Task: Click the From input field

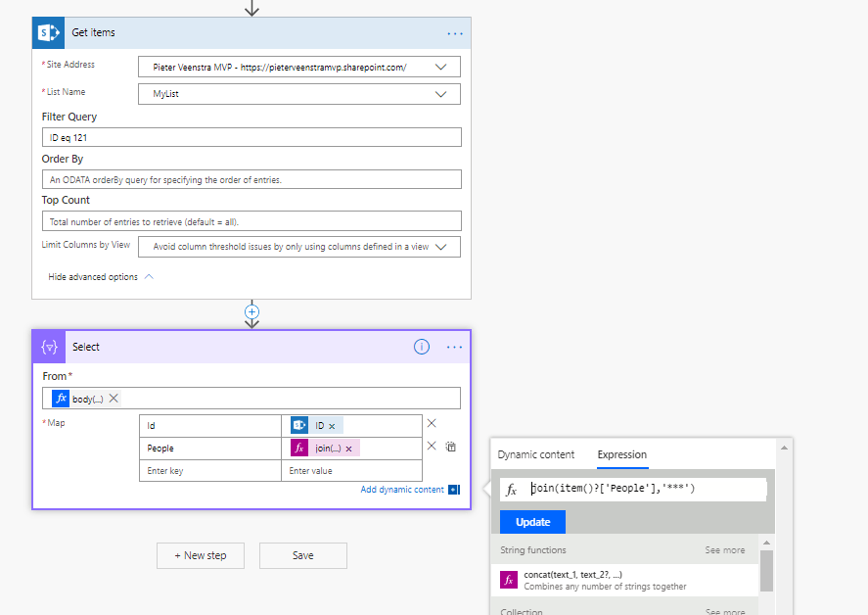Action: [251, 399]
